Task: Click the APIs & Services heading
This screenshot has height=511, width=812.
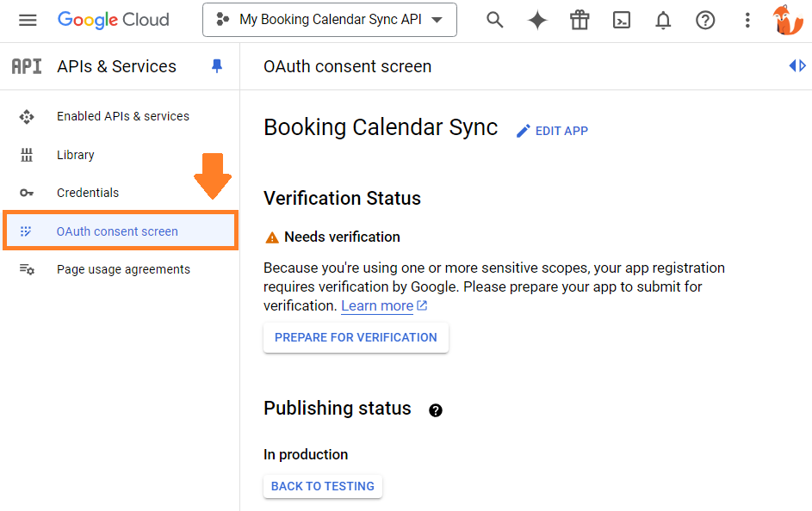Action: click(116, 66)
